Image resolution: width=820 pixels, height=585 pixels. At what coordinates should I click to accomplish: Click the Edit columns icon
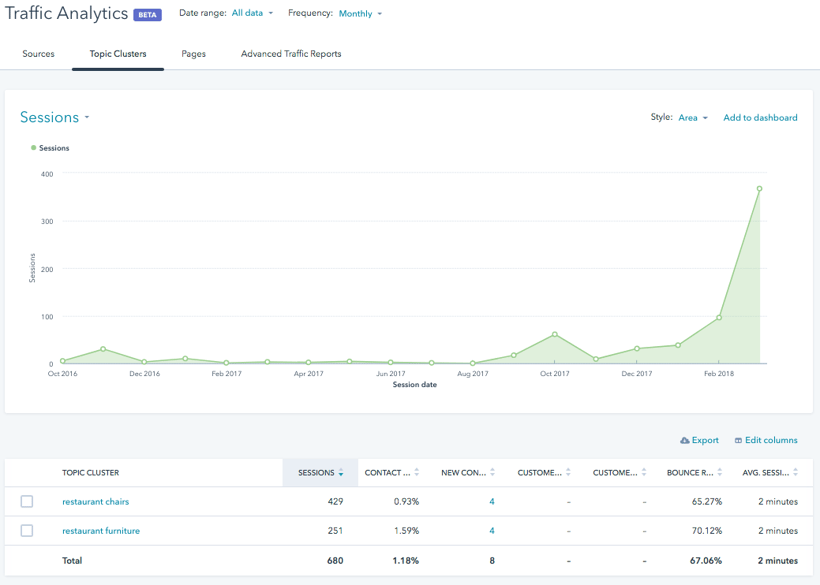pyautogui.click(x=738, y=441)
